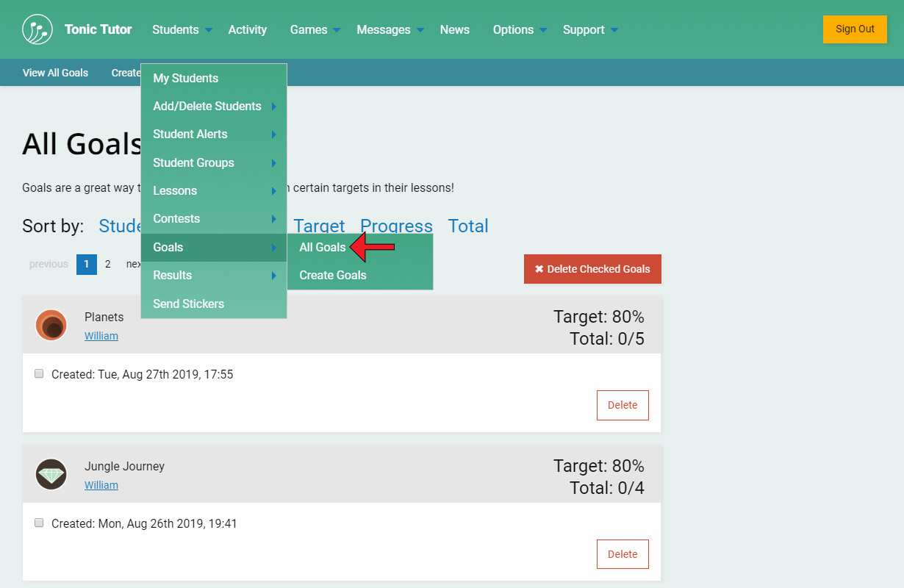Image resolution: width=904 pixels, height=588 pixels.
Task: Tick the checkbox for the Jungle Journey goal
Action: 39,523
